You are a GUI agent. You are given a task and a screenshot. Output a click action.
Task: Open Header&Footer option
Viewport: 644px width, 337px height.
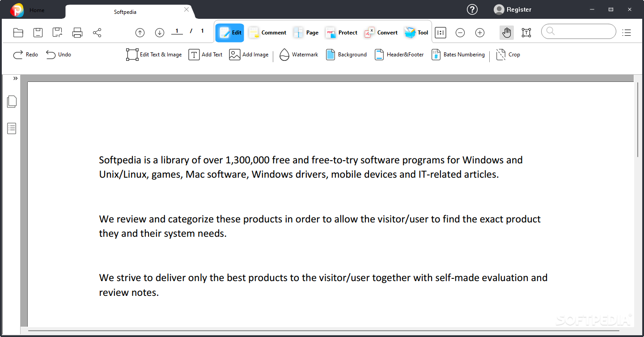(399, 55)
